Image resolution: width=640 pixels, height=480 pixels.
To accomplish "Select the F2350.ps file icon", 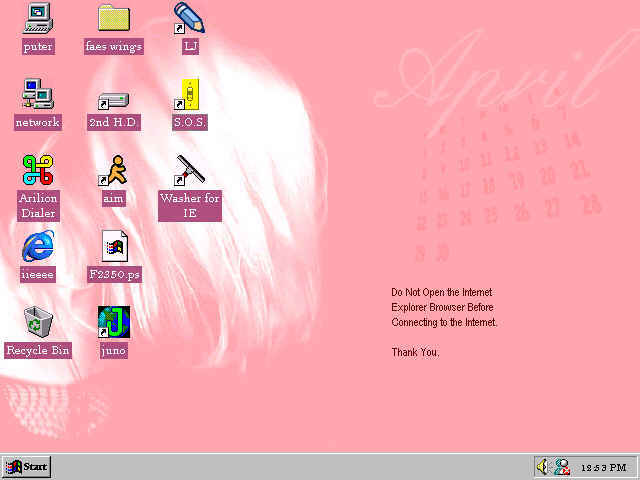I will (113, 245).
